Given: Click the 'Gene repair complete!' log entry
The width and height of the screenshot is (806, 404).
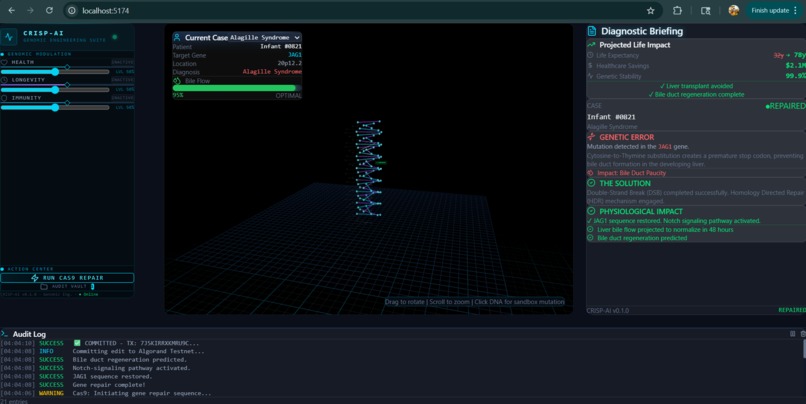Looking at the screenshot, I should pos(109,384).
